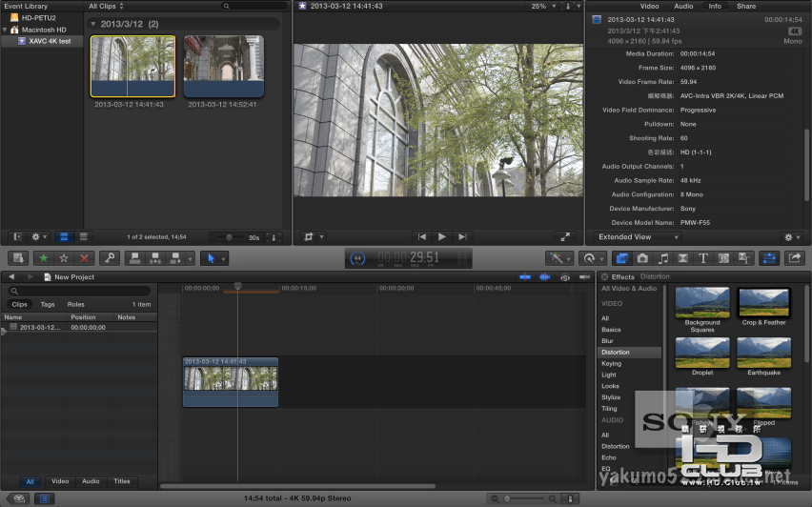Open the Select tool dropdown arrow

pyautogui.click(x=222, y=258)
